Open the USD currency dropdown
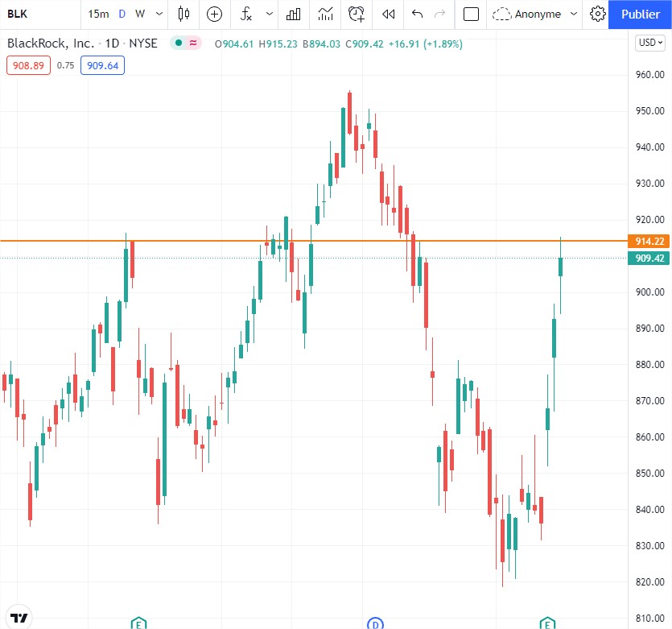 tap(650, 43)
